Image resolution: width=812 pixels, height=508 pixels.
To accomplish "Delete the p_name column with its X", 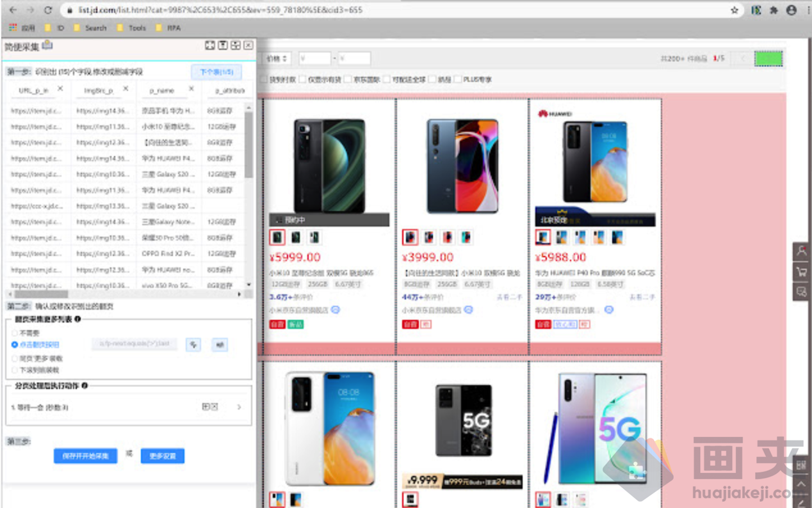I will 191,89.
